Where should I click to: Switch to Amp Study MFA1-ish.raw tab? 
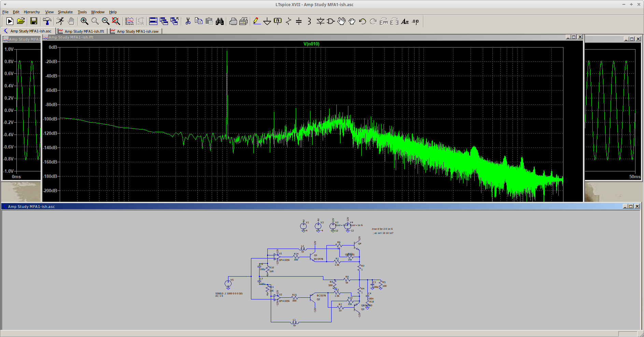tap(135, 31)
